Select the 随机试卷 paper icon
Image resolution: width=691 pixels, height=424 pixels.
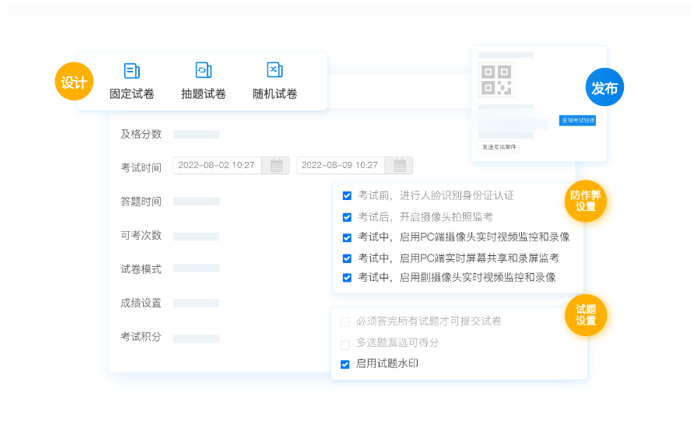pos(274,71)
